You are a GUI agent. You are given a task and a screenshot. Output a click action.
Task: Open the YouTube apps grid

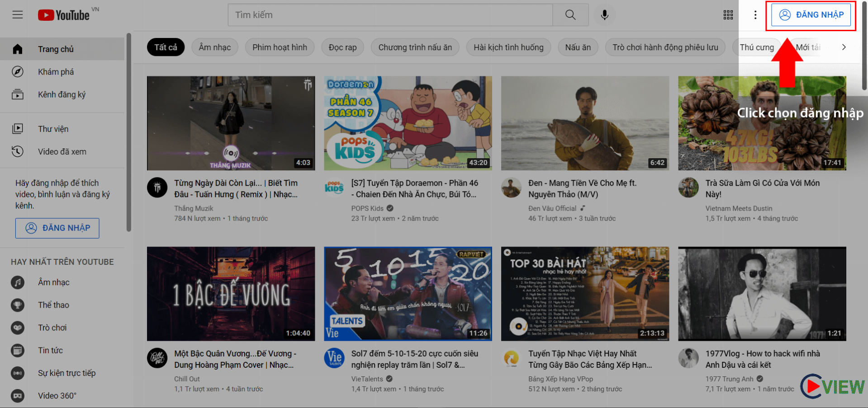(728, 15)
